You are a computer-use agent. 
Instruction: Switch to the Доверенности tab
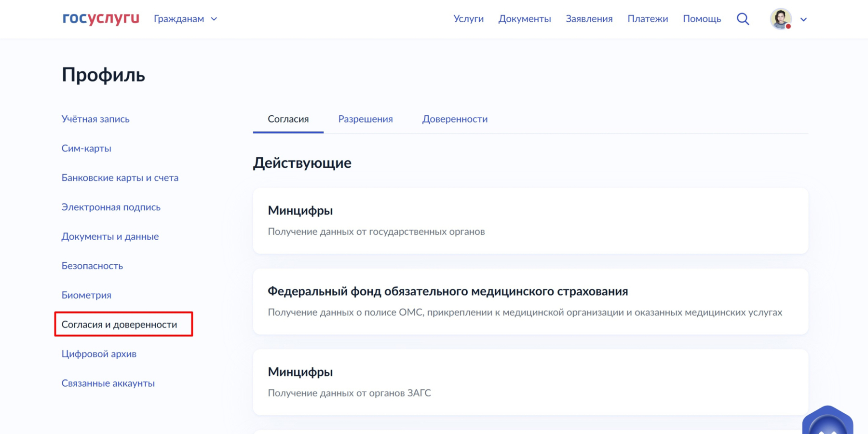tap(455, 119)
